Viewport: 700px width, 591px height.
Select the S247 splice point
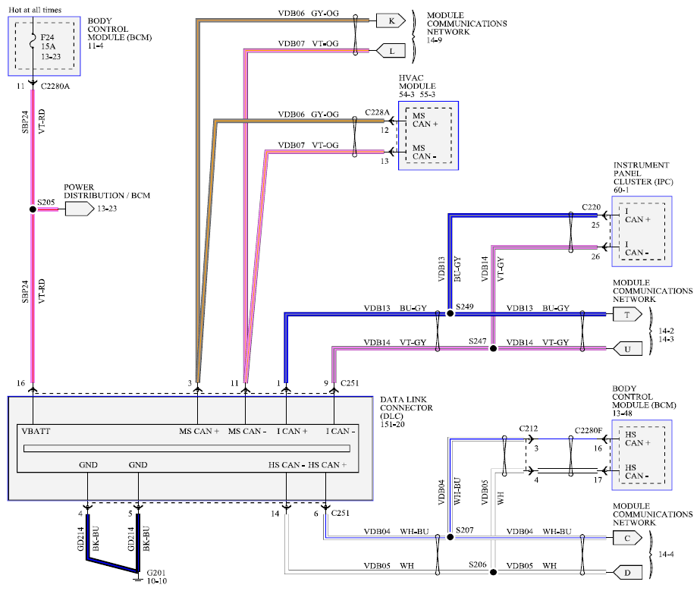[x=492, y=349]
